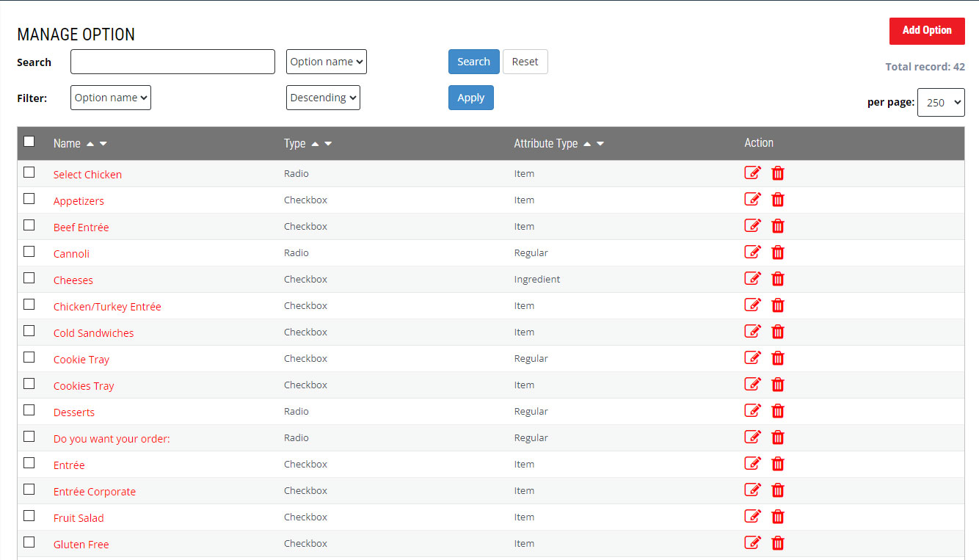The width and height of the screenshot is (979, 560).
Task: Edit the Cold Sandwiches option
Action: [753, 331]
